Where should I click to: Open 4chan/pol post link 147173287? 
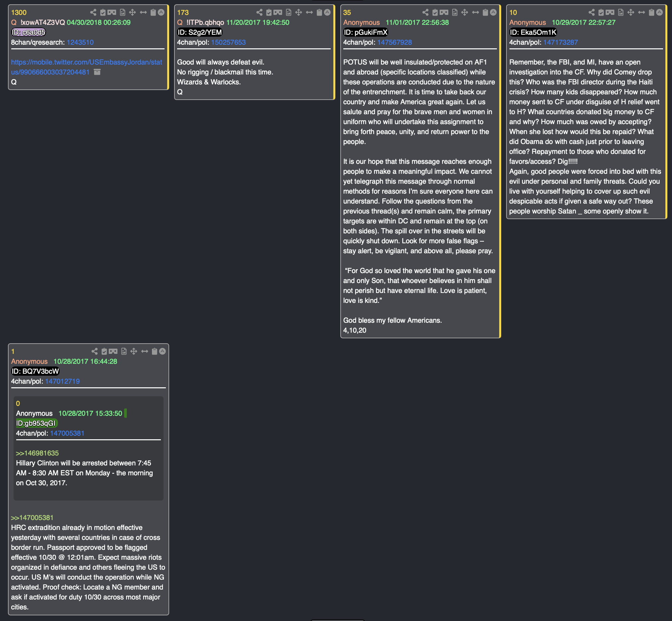coord(560,42)
